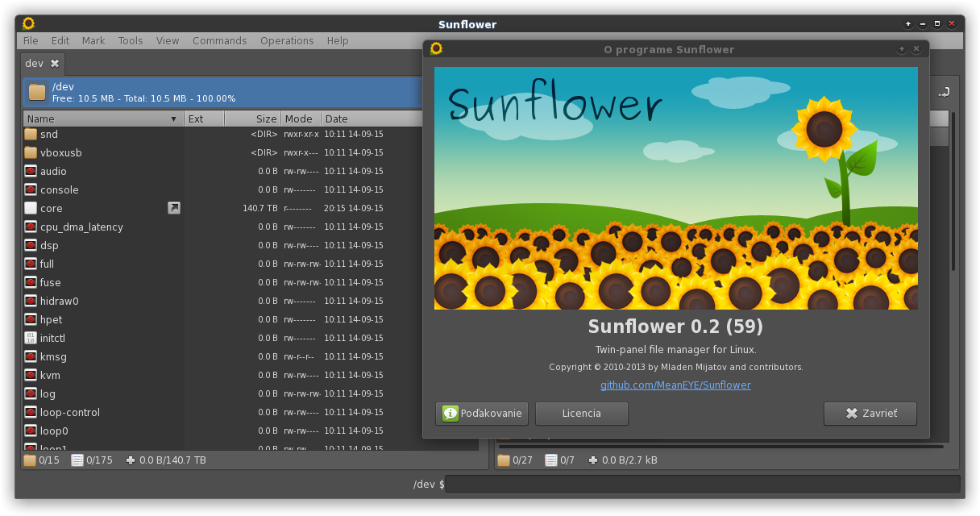Click the 'Sunflower 0.2 (59)' version text
The height and width of the screenshot is (516, 980).
pos(675,327)
